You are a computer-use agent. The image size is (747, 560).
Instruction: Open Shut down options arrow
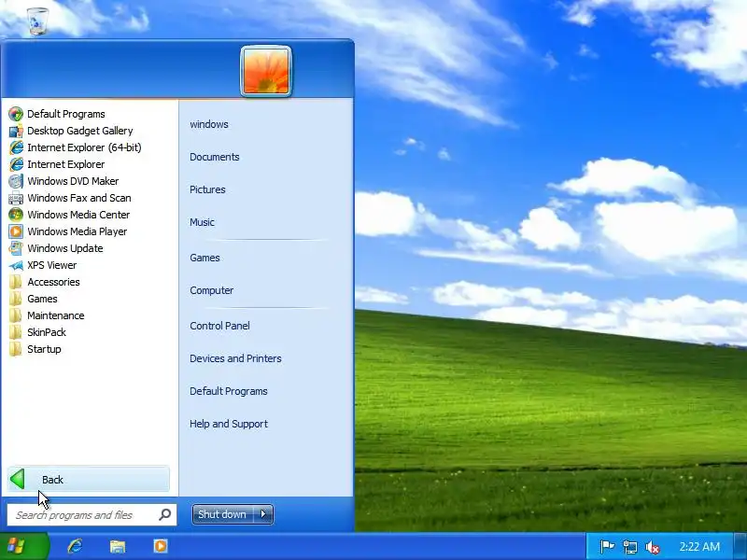(263, 514)
